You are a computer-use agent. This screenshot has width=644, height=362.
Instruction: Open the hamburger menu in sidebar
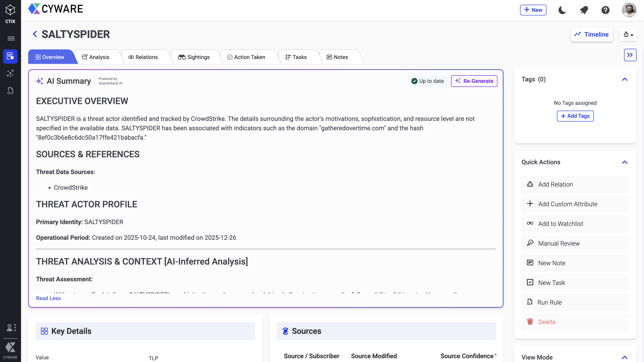tap(11, 38)
